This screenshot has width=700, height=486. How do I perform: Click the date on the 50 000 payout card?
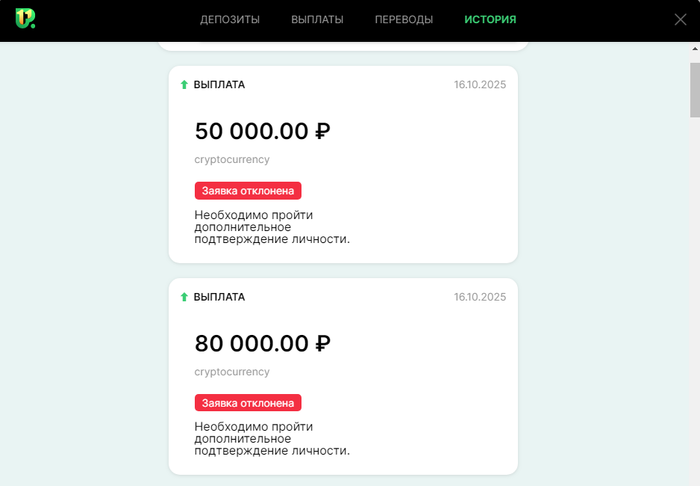(480, 85)
